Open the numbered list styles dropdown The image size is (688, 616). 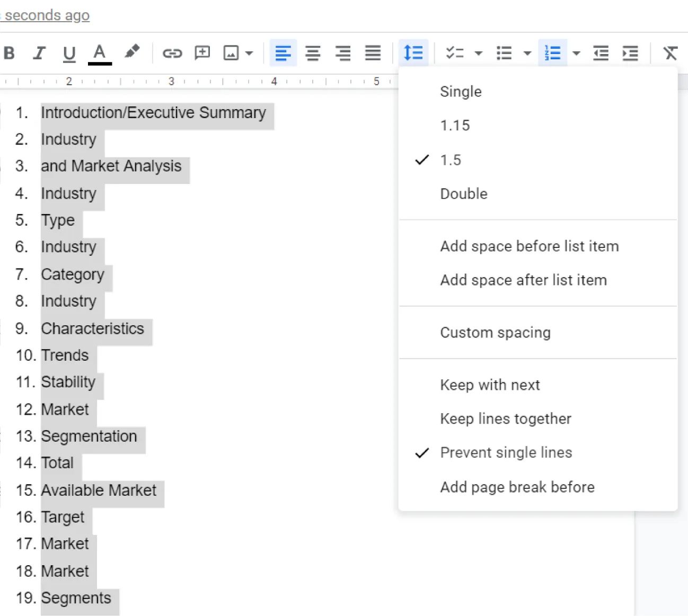(x=576, y=53)
